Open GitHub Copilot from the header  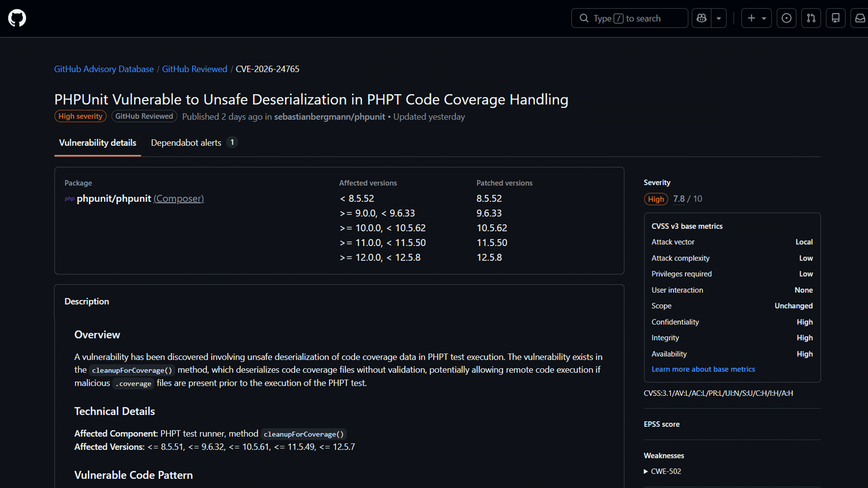(701, 18)
